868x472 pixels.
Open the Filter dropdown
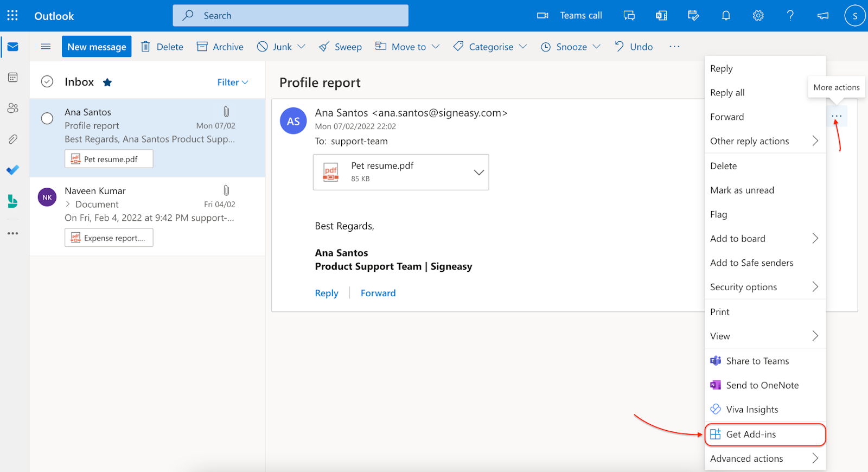coord(233,82)
